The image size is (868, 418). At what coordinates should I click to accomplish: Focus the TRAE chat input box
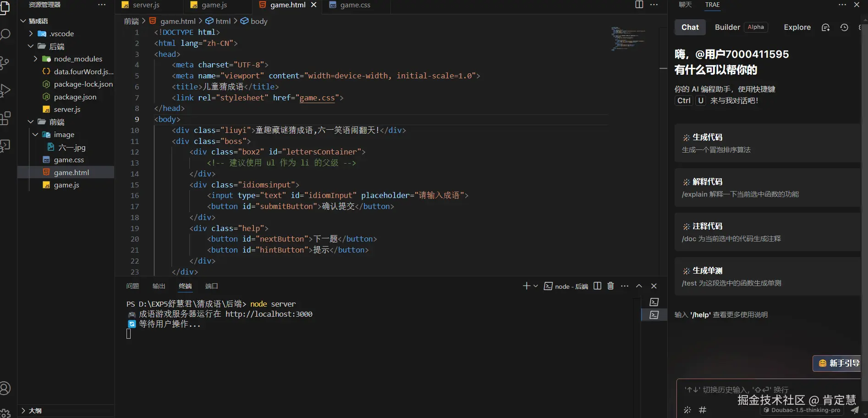(769, 390)
